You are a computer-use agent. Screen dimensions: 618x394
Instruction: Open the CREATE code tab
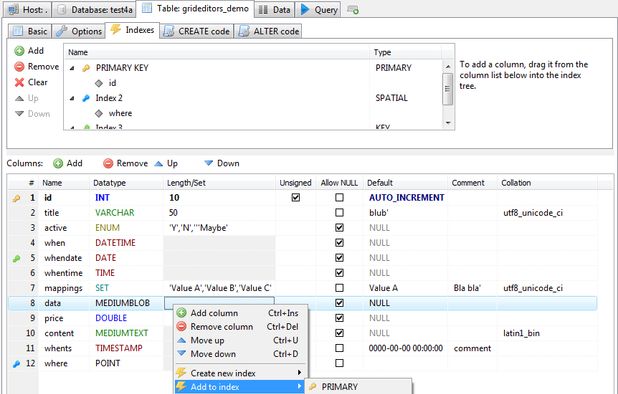(197, 31)
